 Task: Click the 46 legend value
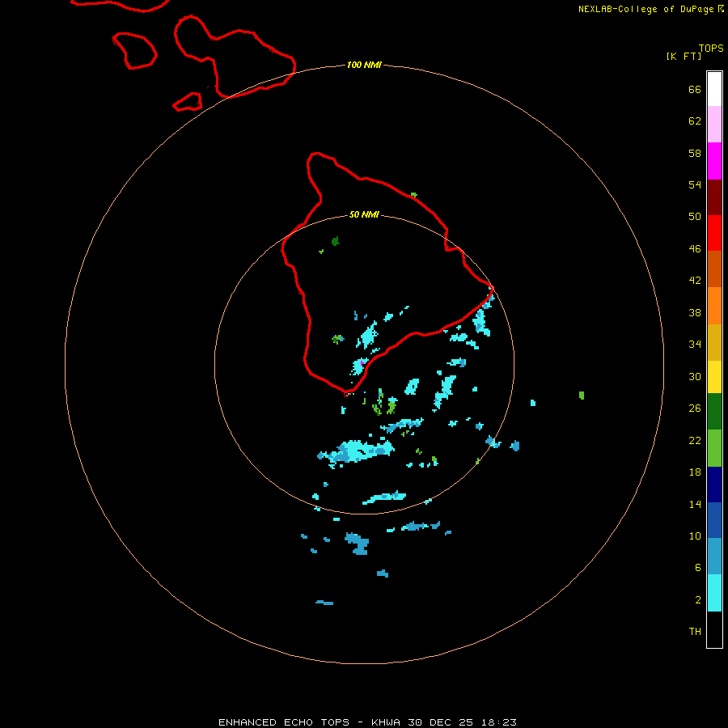pos(695,248)
